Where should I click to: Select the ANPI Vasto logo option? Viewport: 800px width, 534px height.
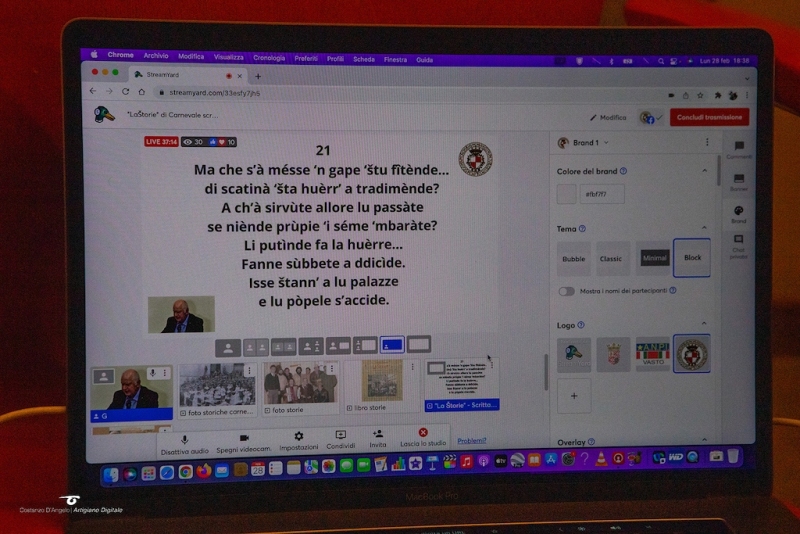653,354
